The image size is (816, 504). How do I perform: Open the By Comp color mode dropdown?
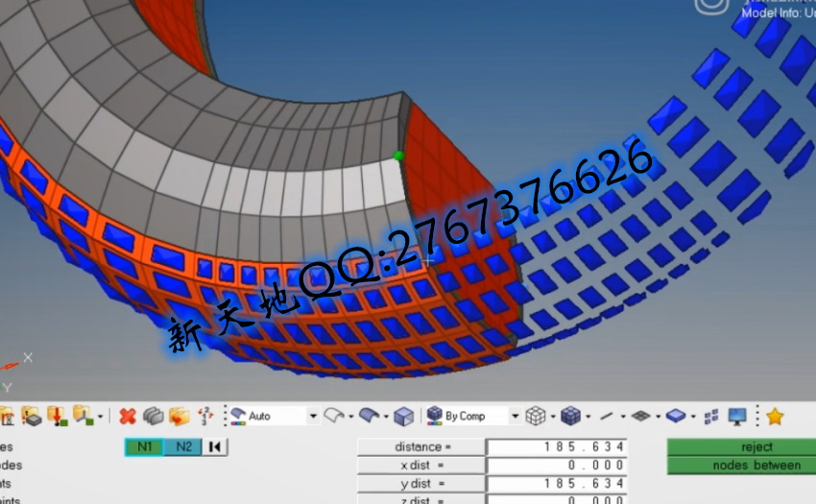click(x=515, y=416)
